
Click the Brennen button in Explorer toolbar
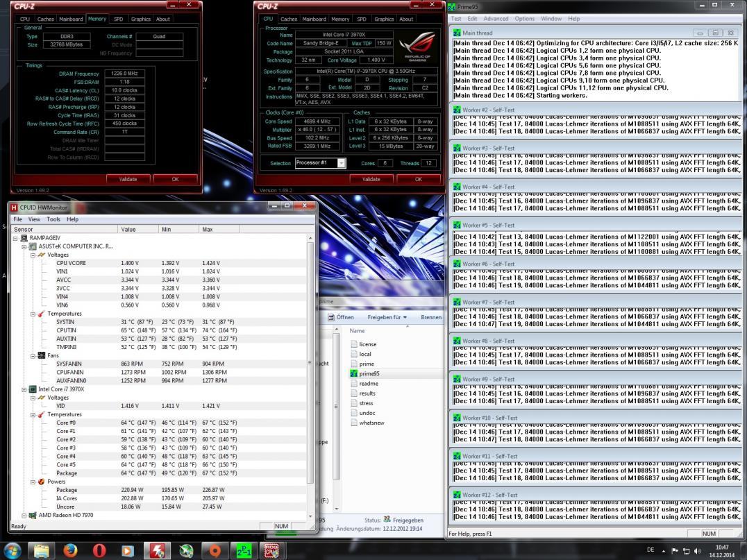pos(431,317)
